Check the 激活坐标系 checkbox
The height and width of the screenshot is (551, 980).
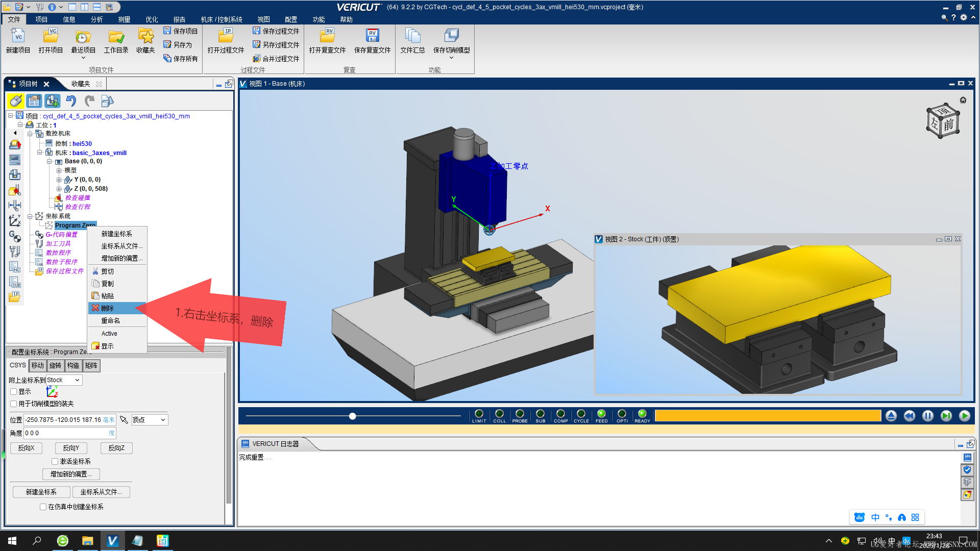tap(55, 461)
